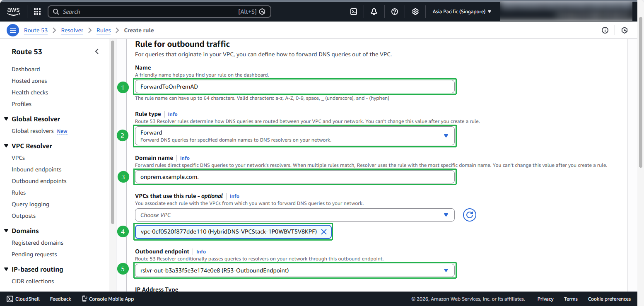The width and height of the screenshot is (644, 306).
Task: Open Hosted zones in sidebar
Action: tap(29, 81)
